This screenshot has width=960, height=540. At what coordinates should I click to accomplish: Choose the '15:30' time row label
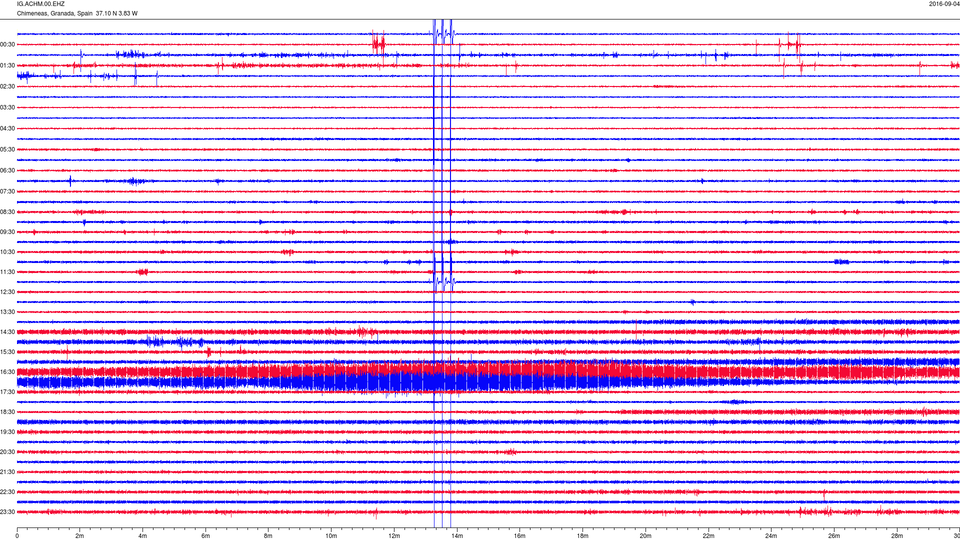click(x=7, y=352)
